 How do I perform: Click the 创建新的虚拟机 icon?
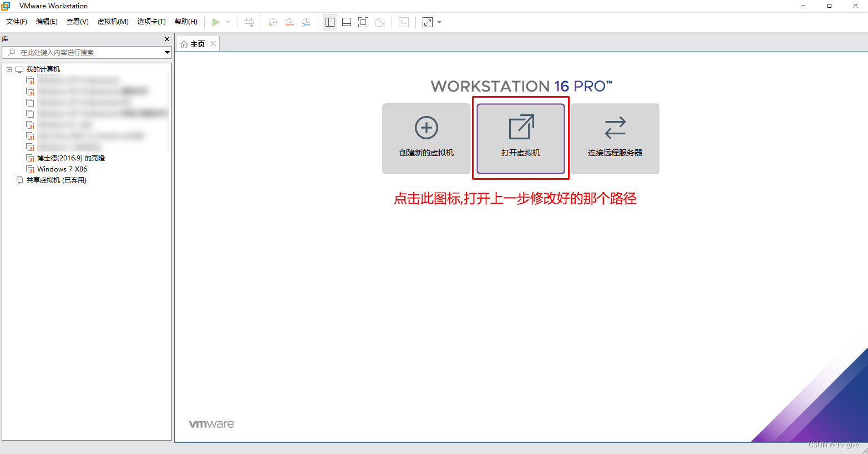click(x=426, y=138)
